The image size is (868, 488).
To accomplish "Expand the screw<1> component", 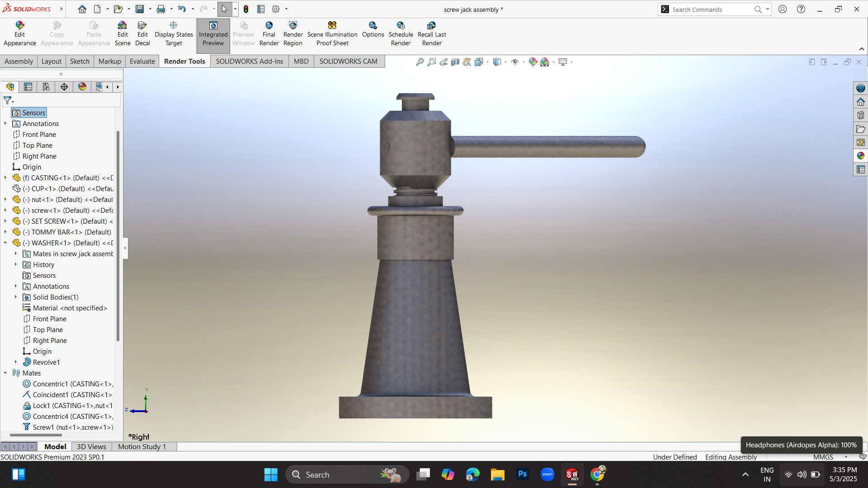I will [x=5, y=210].
